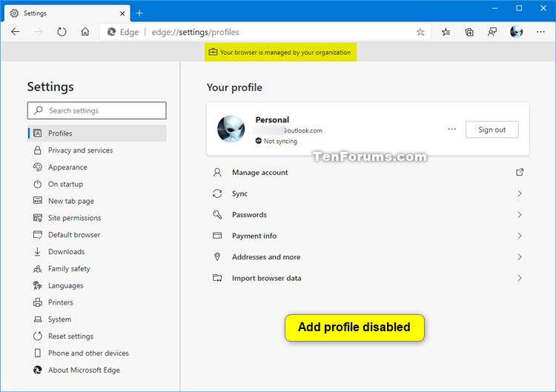Open Collections from the toolbar

tap(469, 33)
